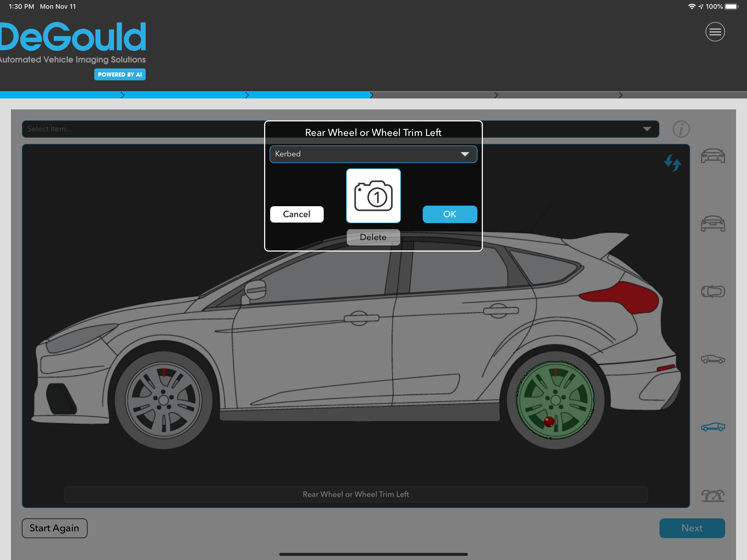Click the Delete button under photo

[373, 237]
